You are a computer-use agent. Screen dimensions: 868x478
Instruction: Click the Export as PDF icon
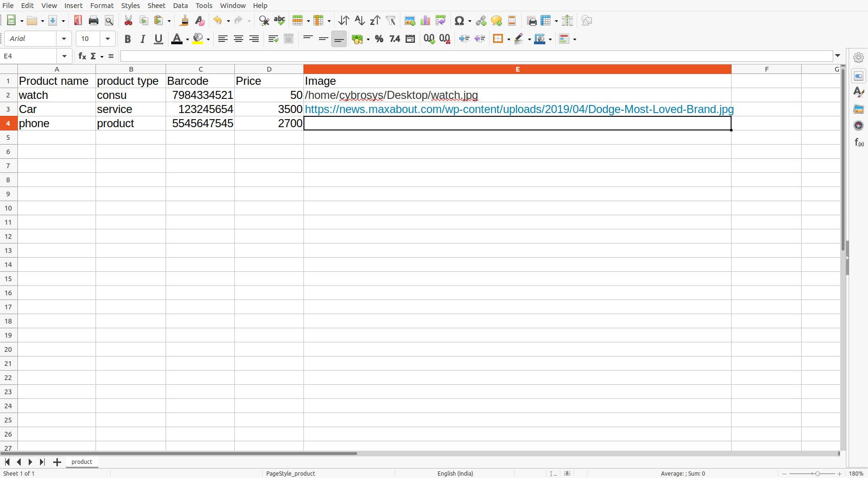click(78, 21)
